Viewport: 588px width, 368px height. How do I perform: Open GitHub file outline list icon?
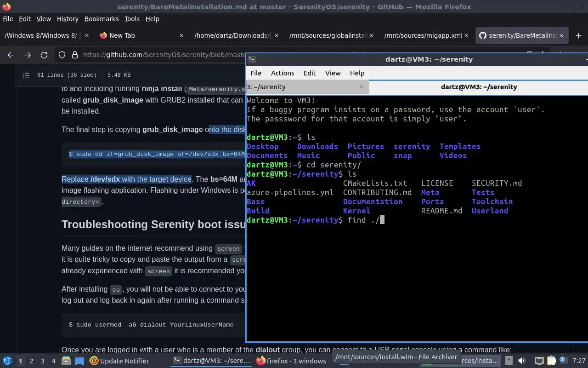pos(26,75)
